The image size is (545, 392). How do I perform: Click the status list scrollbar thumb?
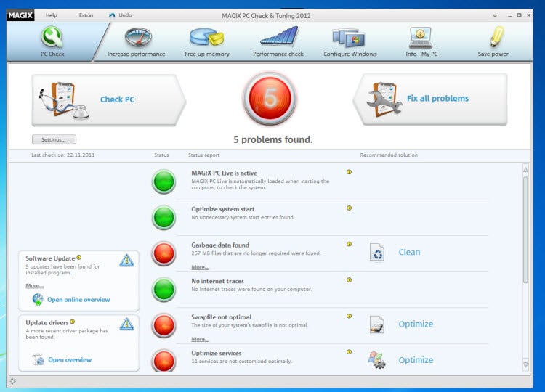pos(525,230)
